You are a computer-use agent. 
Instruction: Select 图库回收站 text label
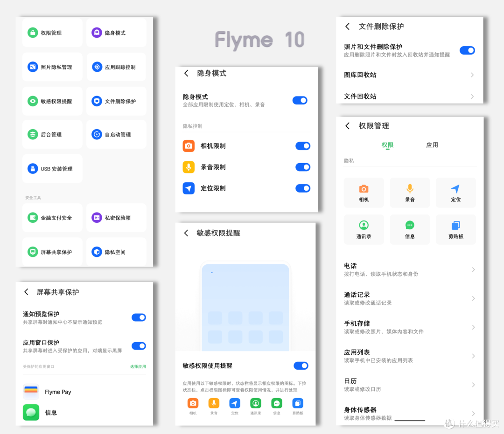pyautogui.click(x=360, y=75)
